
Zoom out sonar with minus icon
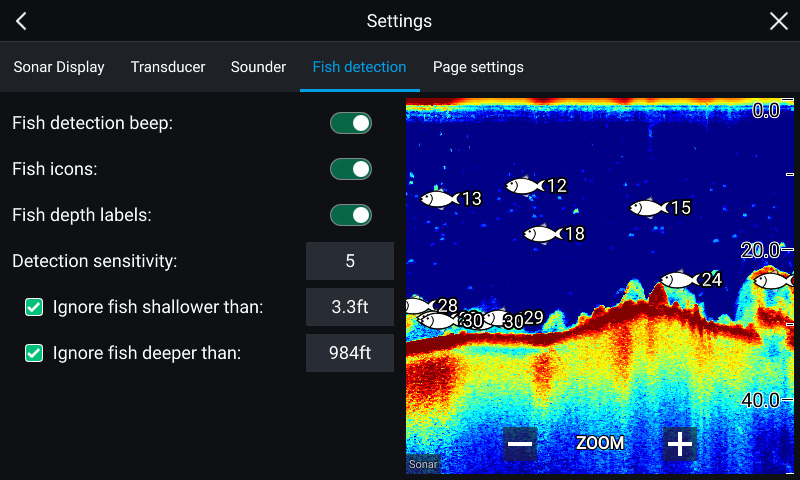click(520, 443)
